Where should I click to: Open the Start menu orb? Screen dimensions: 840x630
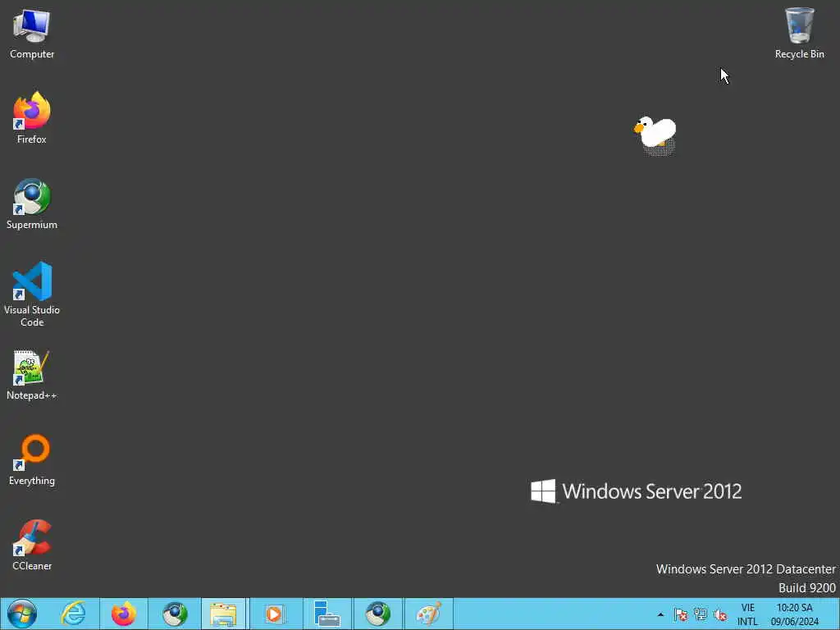click(22, 614)
